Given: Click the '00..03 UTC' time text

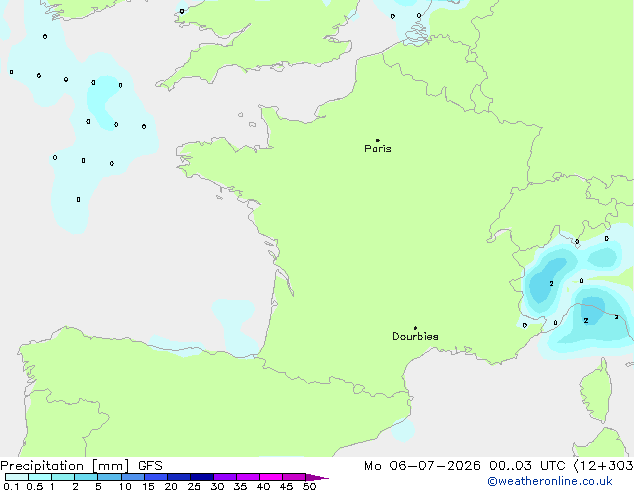Looking at the screenshot, I should point(527,466).
